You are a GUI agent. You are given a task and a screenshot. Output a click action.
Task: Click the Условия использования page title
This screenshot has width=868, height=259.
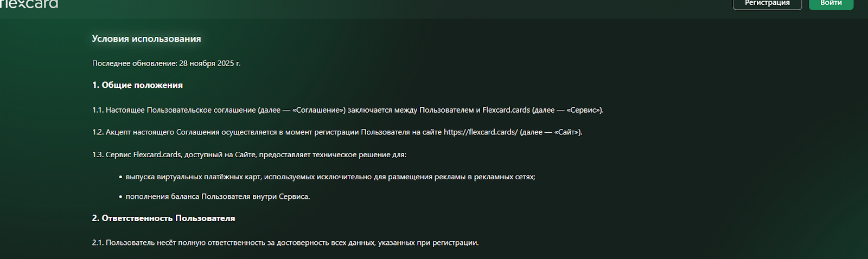click(x=146, y=39)
